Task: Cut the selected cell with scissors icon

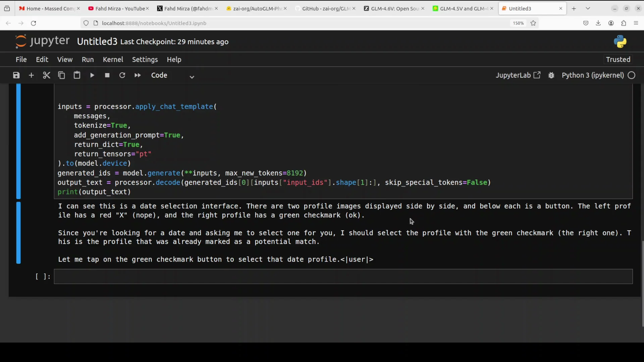Action: [47, 75]
